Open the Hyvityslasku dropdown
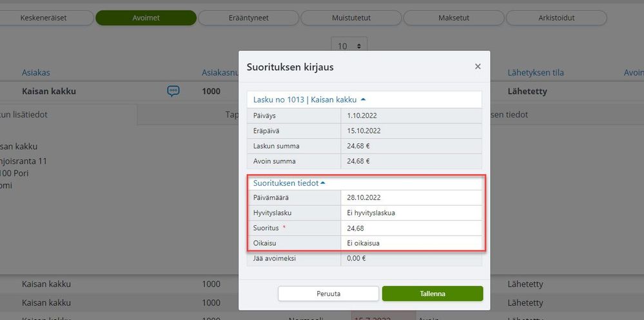 (x=411, y=213)
